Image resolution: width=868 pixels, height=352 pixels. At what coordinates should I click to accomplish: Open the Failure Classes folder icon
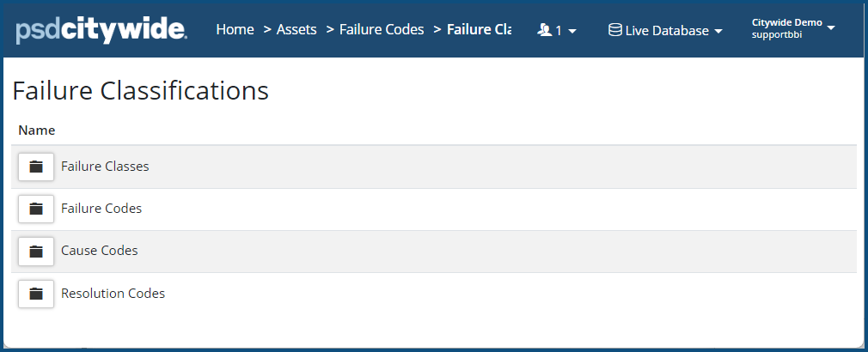coord(36,167)
